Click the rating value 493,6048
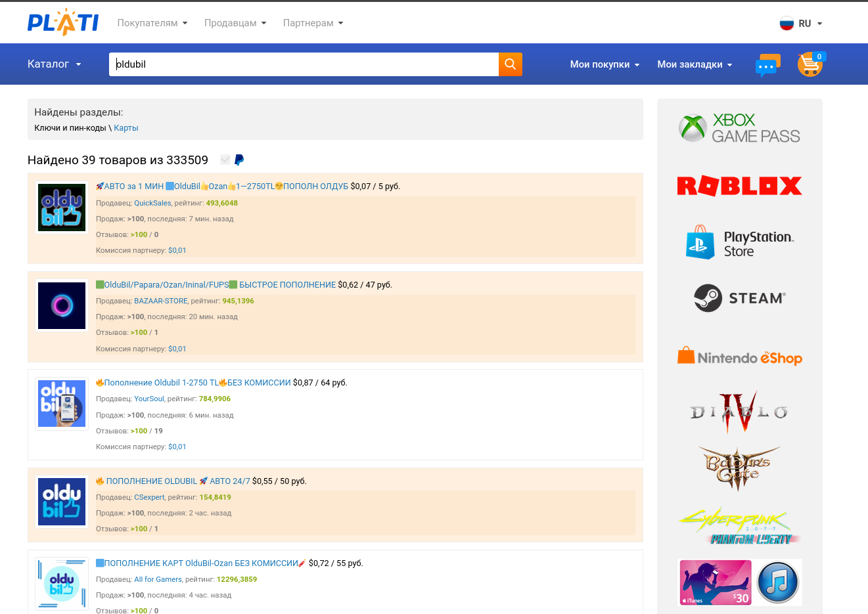Screen dimensions: 868x614 [222, 204]
